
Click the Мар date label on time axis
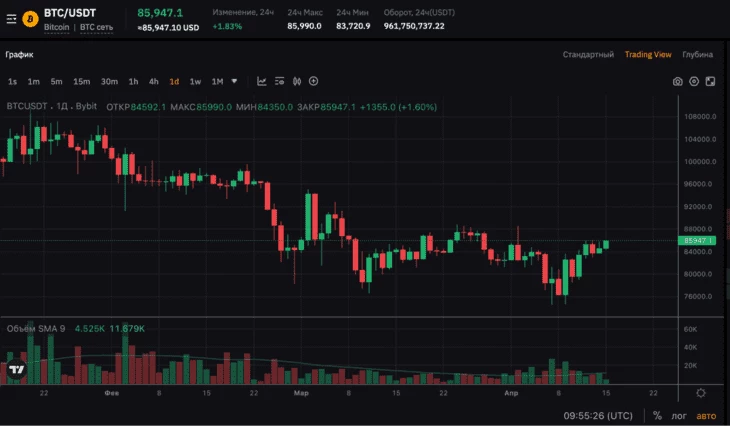tap(301, 393)
